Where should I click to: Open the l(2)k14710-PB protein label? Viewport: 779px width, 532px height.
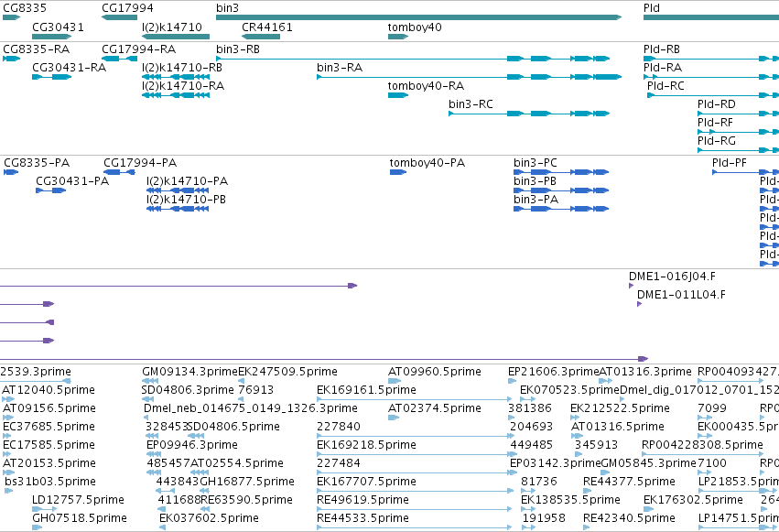(x=187, y=200)
